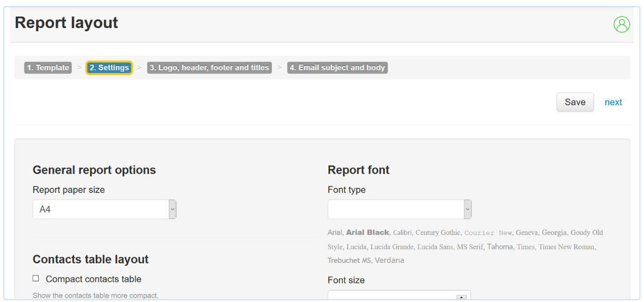The width and height of the screenshot is (644, 302).
Task: Go to the 1. Template step
Action: point(48,68)
